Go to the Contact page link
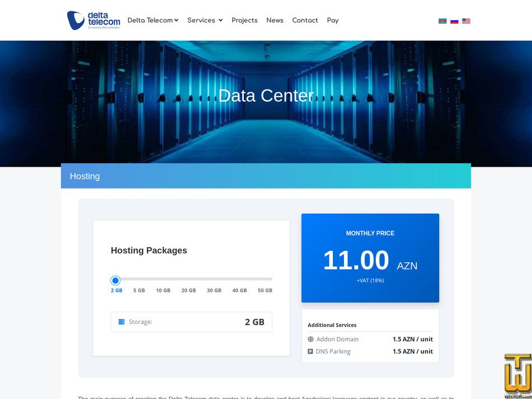 click(305, 20)
